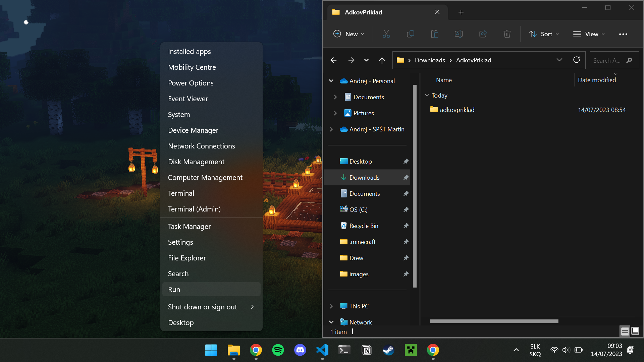
Task: Click File Explorer icon on taskbar
Action: 233,350
